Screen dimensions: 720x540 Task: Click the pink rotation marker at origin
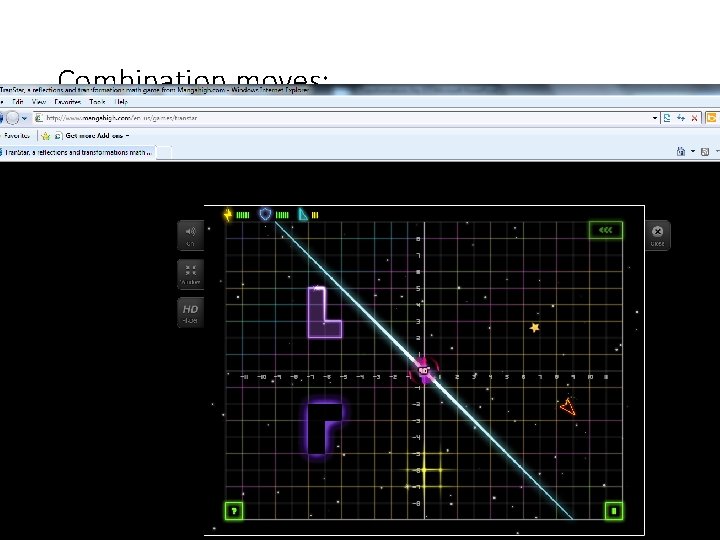pos(424,371)
